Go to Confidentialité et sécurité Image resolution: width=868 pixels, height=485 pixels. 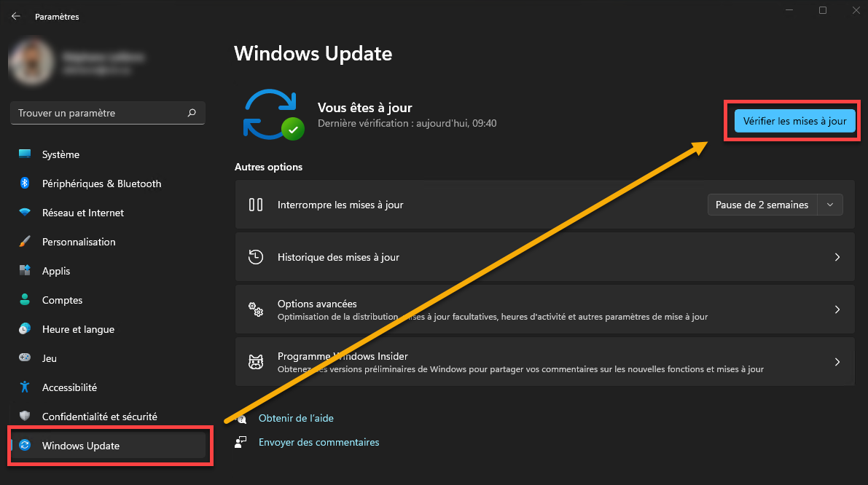pos(108,417)
